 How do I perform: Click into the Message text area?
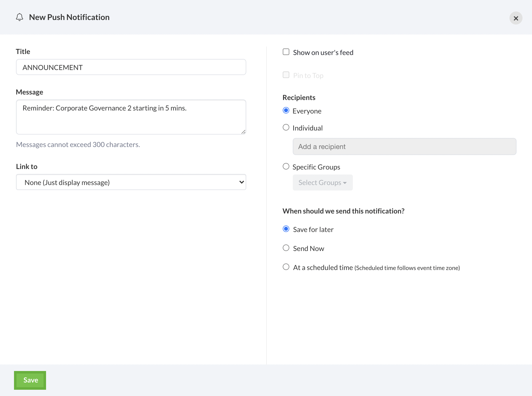coord(131,117)
